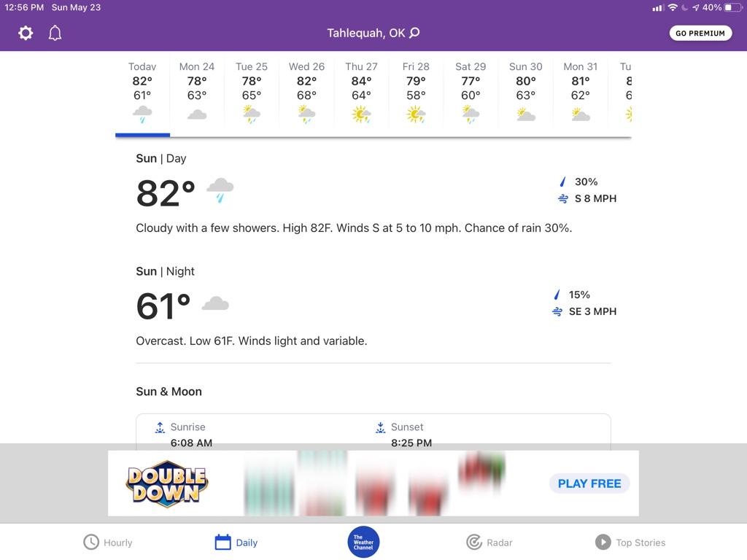The height and width of the screenshot is (560, 747).
Task: Tap the location search magnifier icon
Action: tap(415, 33)
